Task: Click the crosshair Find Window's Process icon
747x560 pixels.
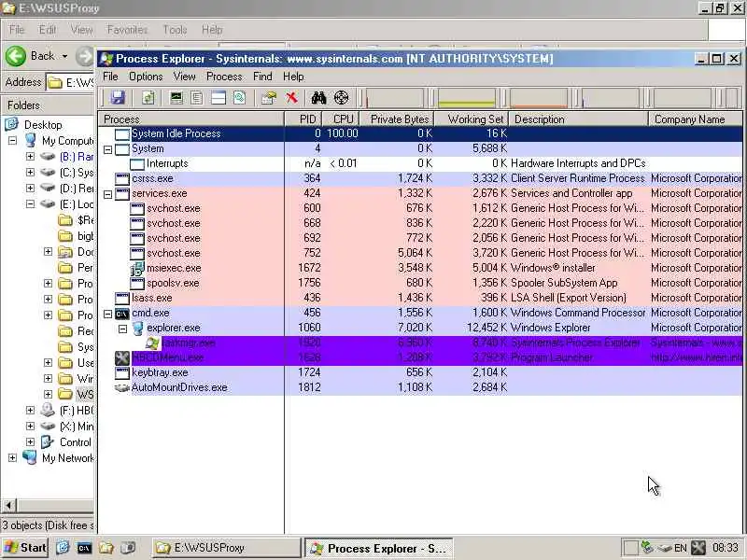Action: [341, 98]
